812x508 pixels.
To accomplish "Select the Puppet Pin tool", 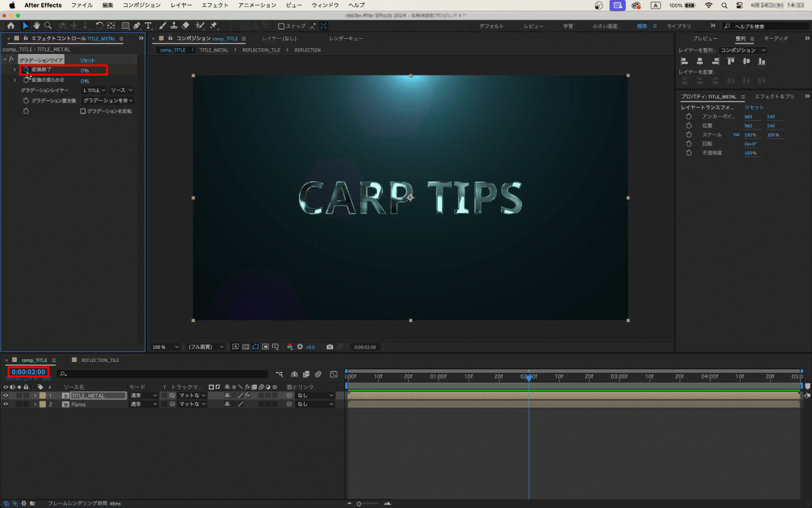I will point(214,26).
